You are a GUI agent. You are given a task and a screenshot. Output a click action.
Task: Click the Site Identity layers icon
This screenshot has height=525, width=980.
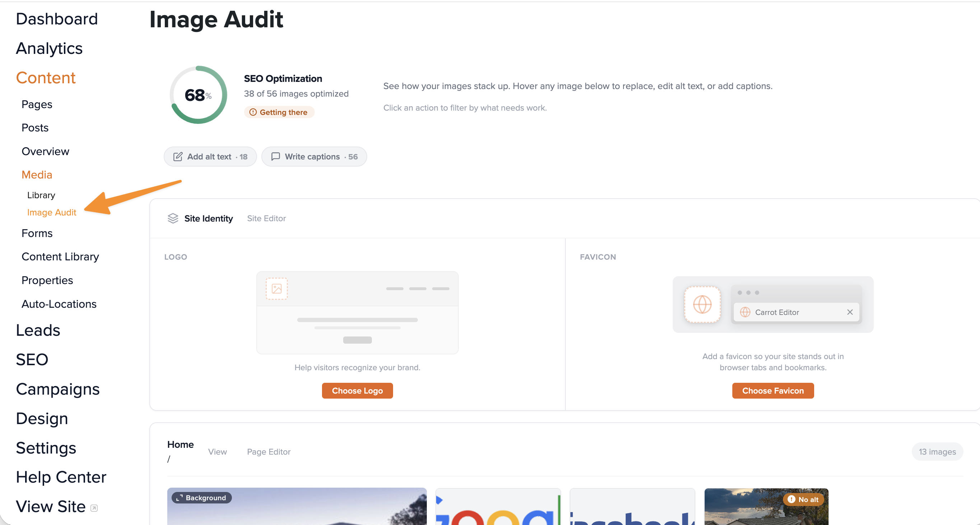pos(173,218)
